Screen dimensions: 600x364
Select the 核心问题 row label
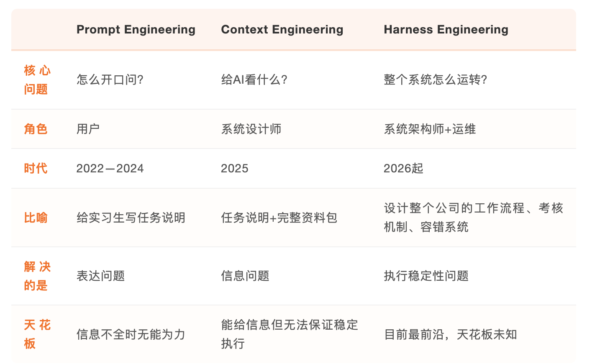37,79
